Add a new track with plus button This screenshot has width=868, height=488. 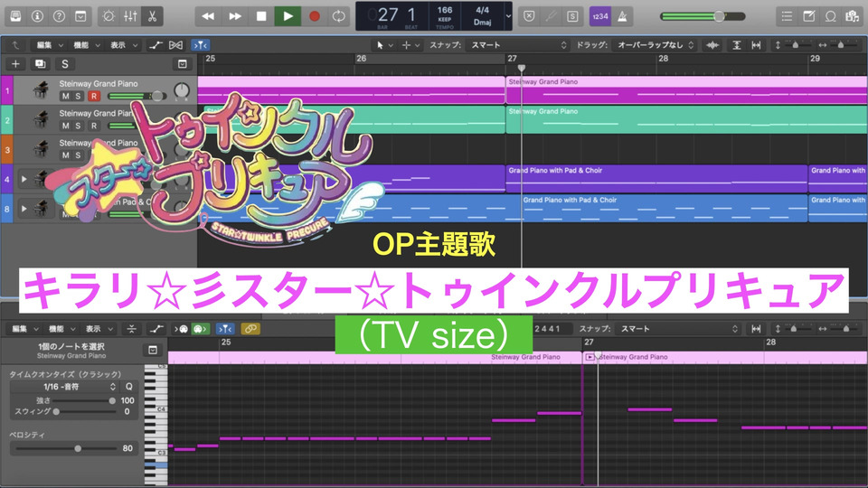click(15, 64)
